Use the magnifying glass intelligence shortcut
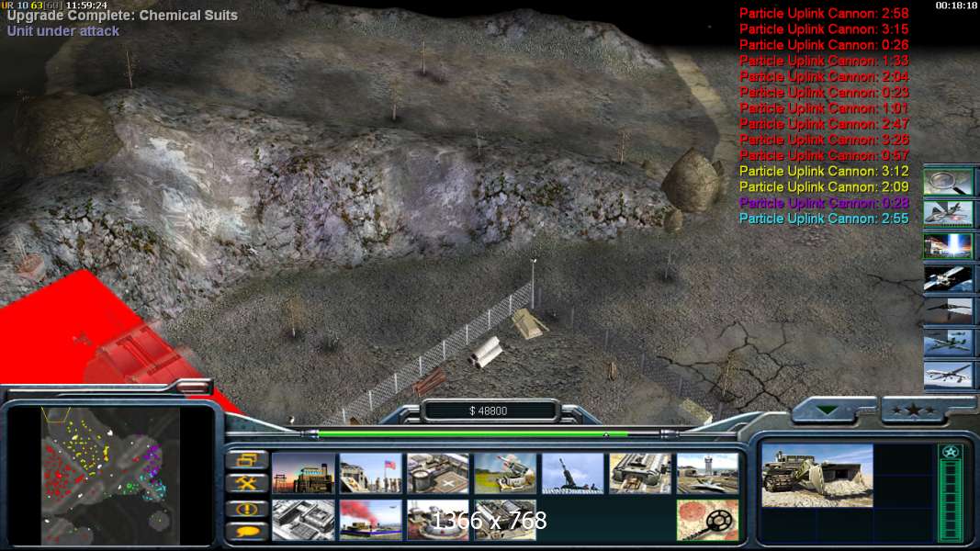The height and width of the screenshot is (551, 980). (948, 182)
